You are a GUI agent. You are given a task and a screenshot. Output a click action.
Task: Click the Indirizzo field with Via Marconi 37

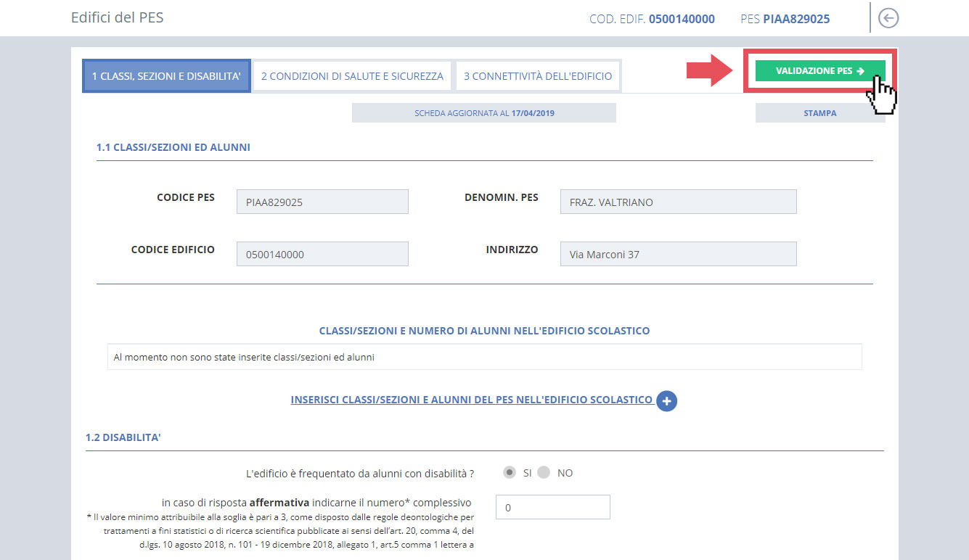[678, 255]
